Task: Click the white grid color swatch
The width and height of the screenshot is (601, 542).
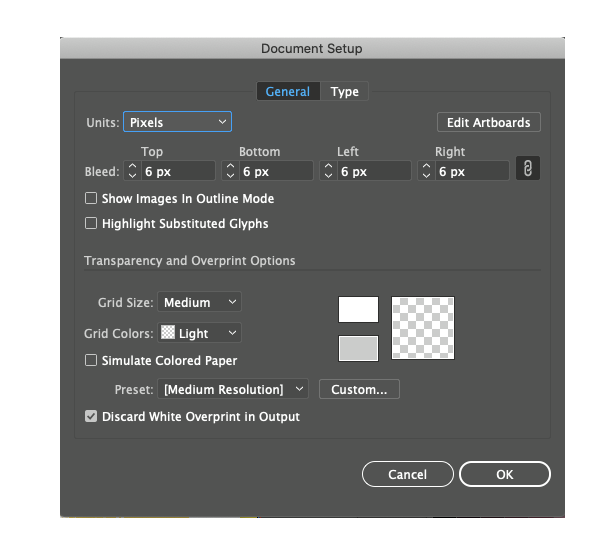Action: point(358,310)
